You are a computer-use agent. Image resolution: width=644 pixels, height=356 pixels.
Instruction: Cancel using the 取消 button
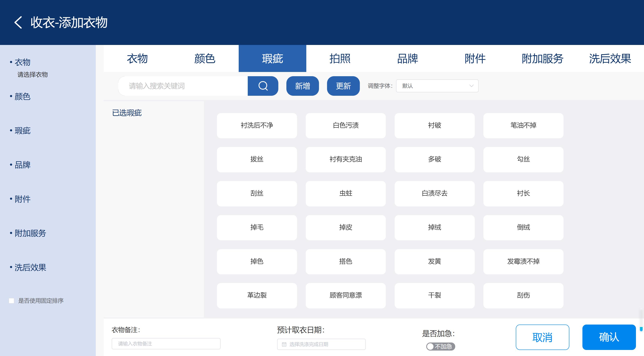point(542,337)
